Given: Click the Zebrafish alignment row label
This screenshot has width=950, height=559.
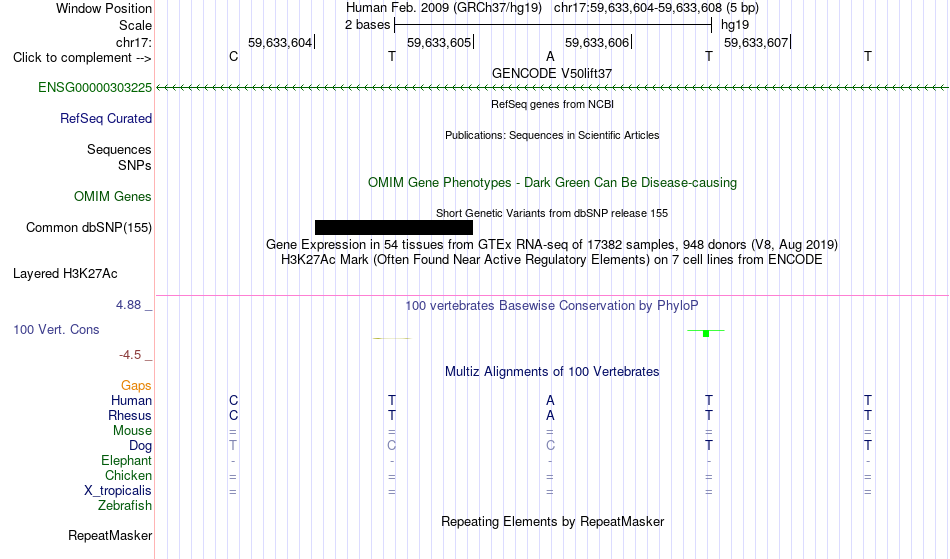Looking at the screenshot, I should point(125,505).
